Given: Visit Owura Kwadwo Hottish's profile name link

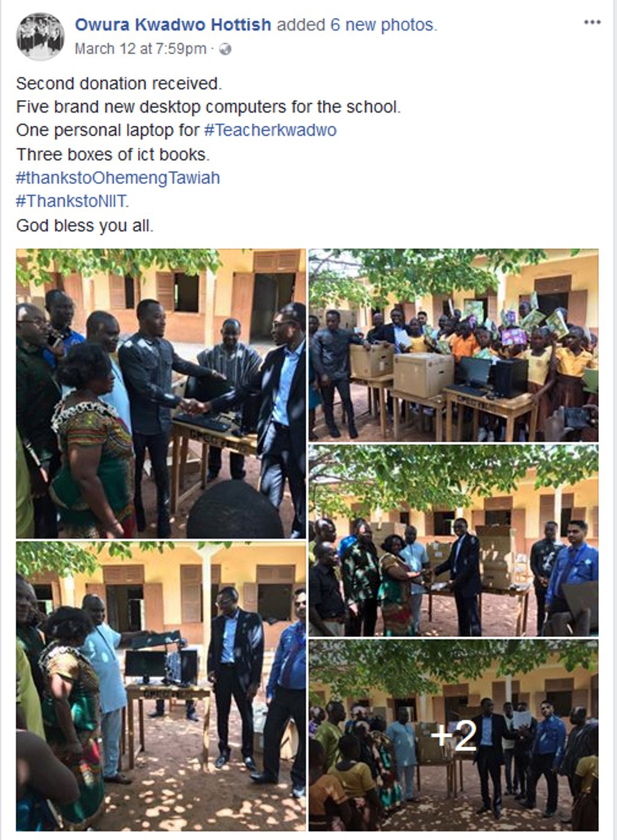Looking at the screenshot, I should point(173,25).
